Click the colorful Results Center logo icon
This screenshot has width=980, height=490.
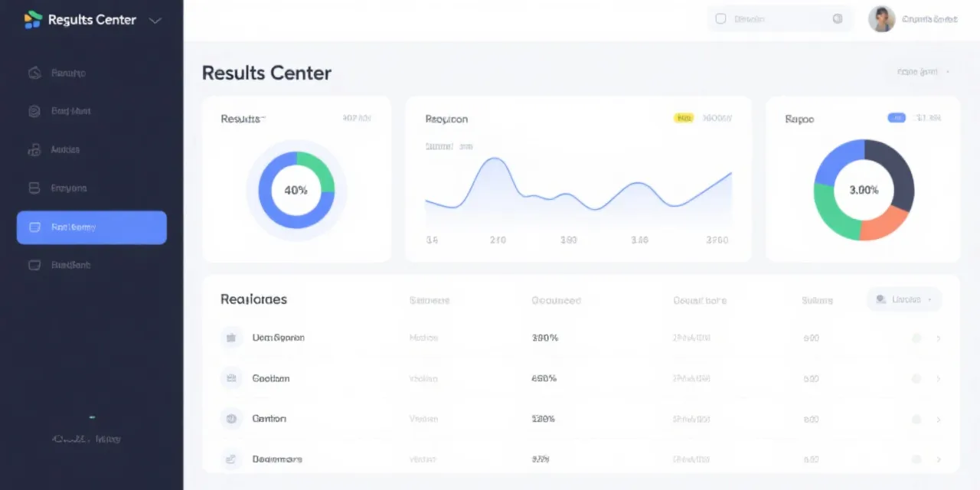pyautogui.click(x=33, y=20)
